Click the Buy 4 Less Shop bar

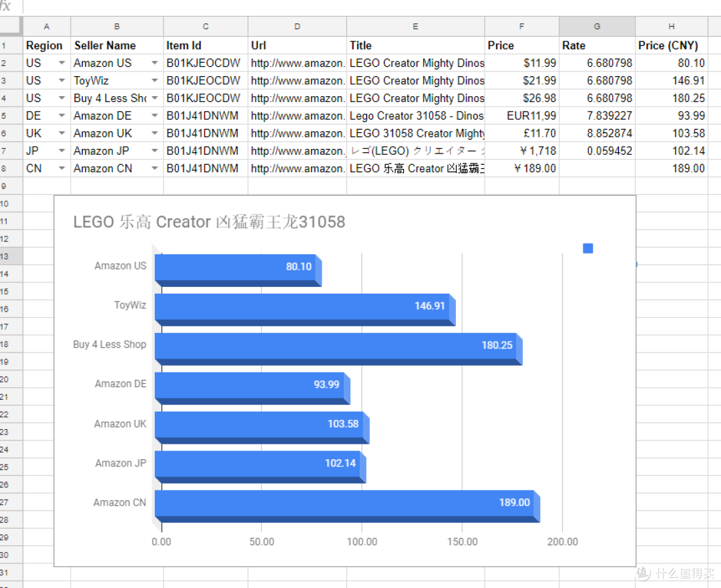pos(338,349)
